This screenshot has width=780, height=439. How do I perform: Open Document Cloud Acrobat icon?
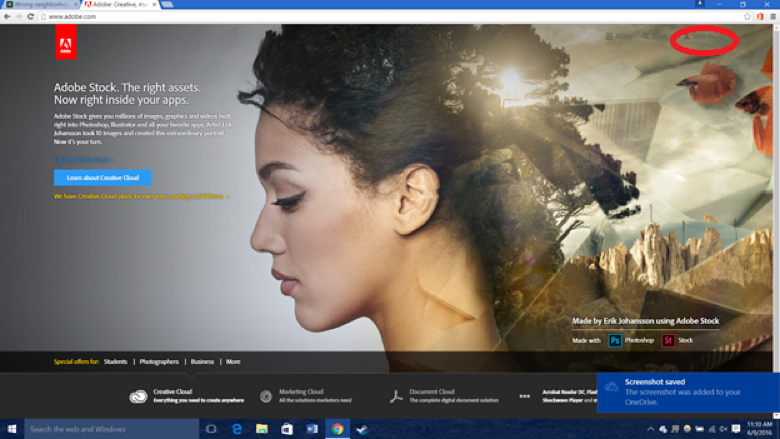tap(396, 396)
